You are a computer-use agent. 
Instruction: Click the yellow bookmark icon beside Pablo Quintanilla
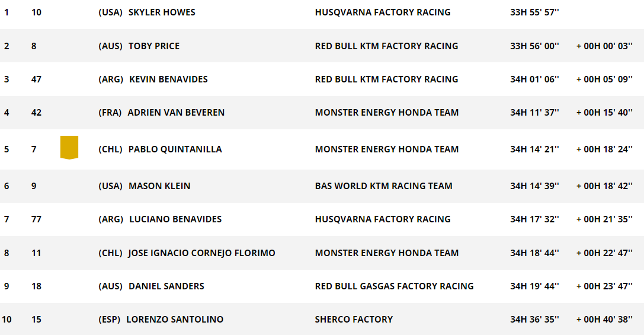point(69,148)
